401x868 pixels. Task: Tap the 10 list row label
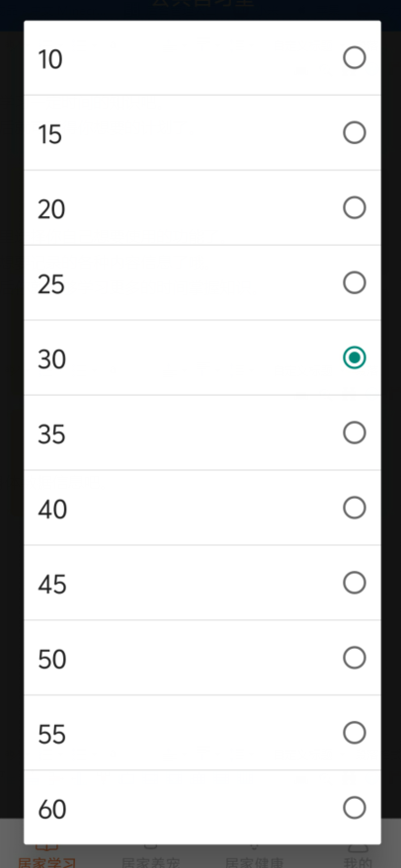coord(49,59)
